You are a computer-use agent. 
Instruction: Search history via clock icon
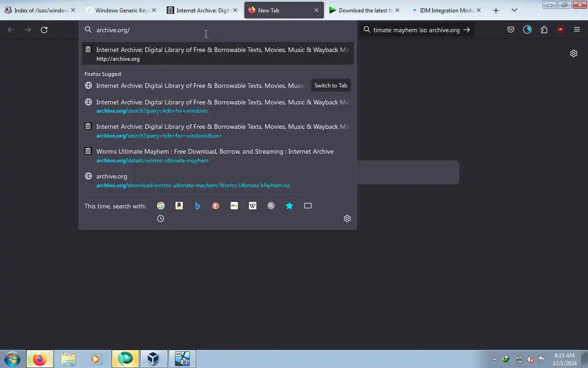[x=160, y=218]
